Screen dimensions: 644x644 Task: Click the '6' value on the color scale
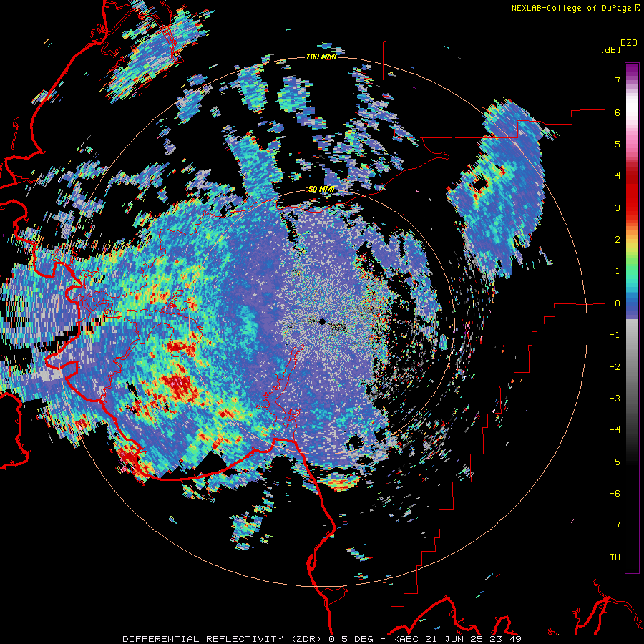[x=618, y=112]
